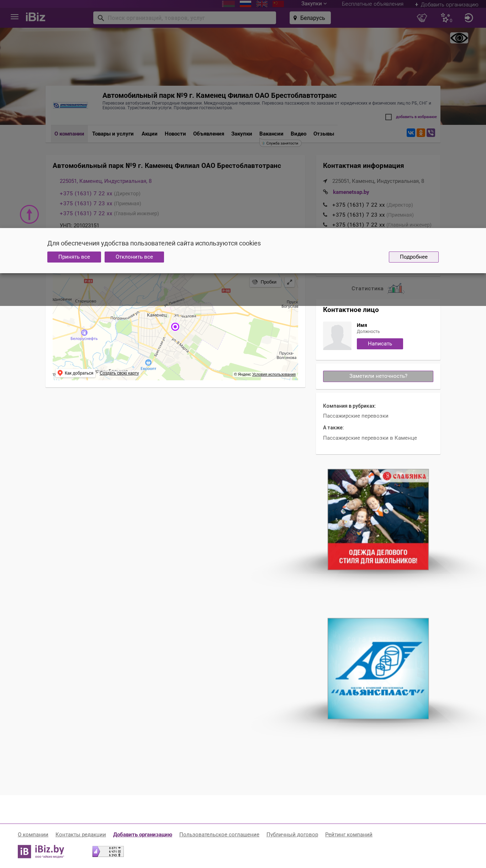Share via Odnoklassniki icon
Viewport: 486px width, 868px height.
[x=421, y=133]
